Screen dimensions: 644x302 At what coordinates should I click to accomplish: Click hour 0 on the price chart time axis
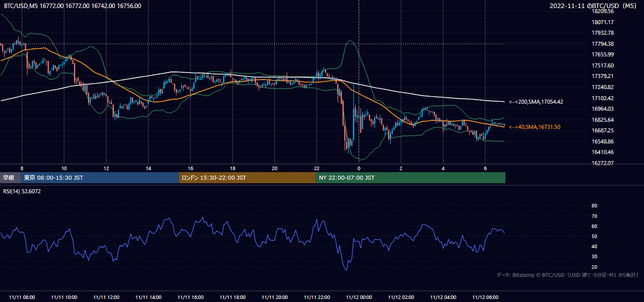[x=359, y=168]
